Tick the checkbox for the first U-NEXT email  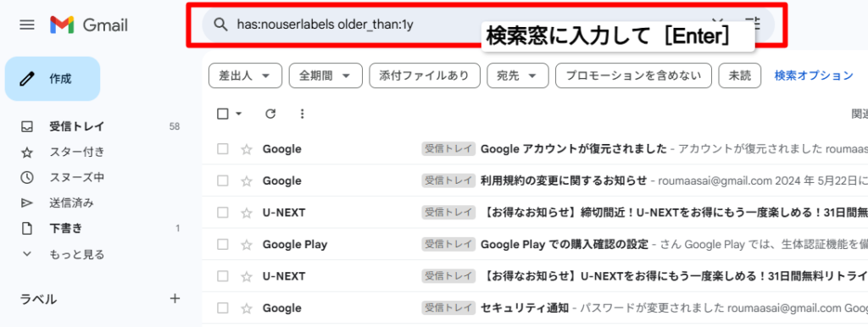223,213
